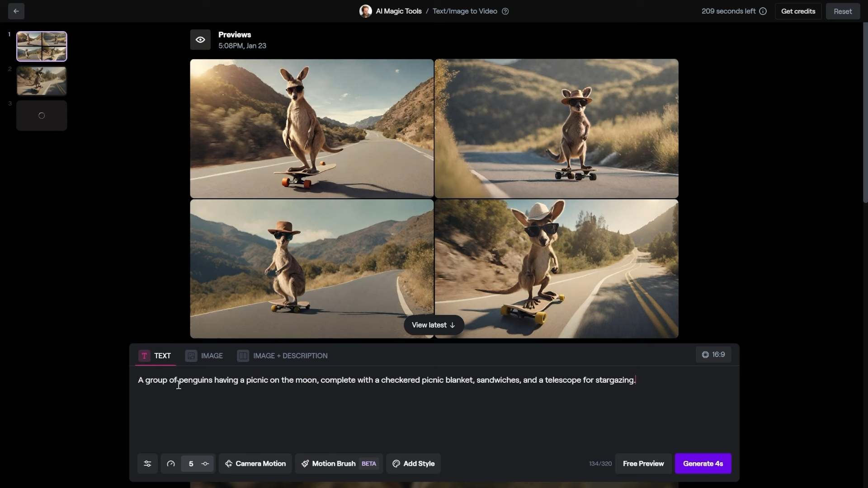
Task: Open the settings sliders icon
Action: tap(147, 464)
